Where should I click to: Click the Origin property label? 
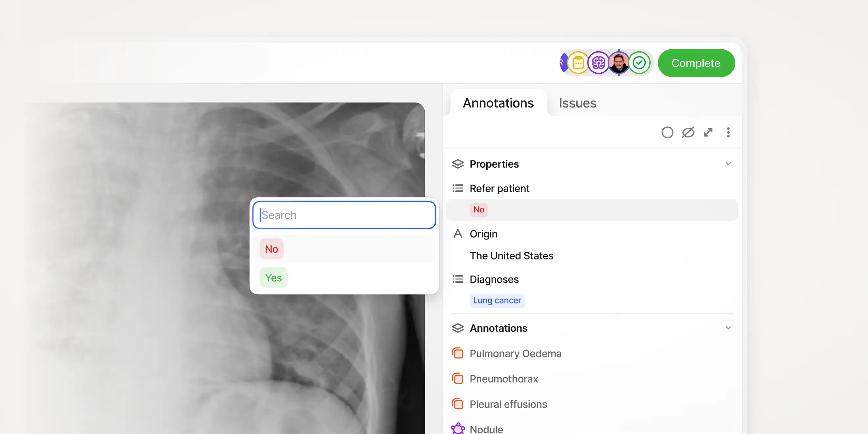[483, 234]
